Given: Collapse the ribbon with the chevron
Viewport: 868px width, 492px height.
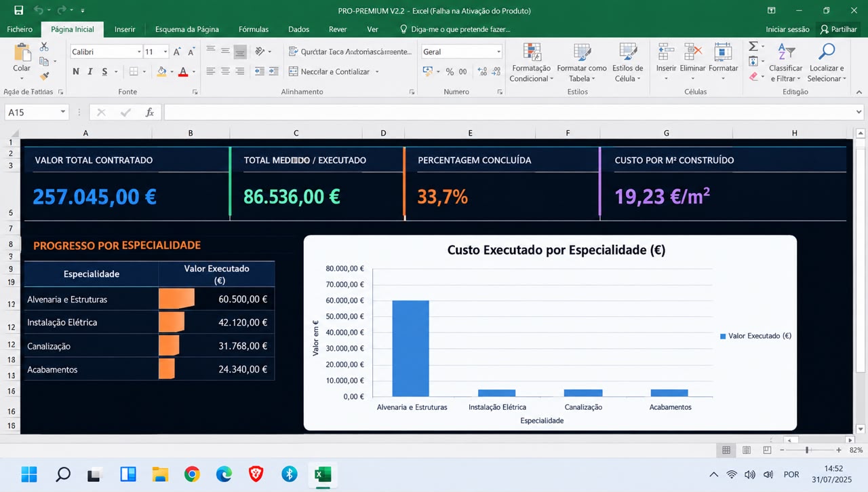Looking at the screenshot, I should 859,92.
